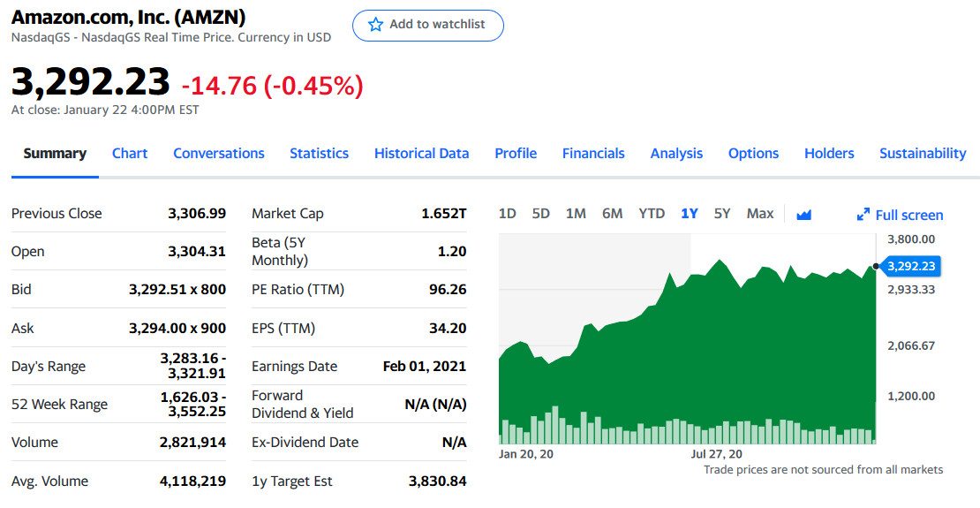Click the Previous Close value 3,306.99
The width and height of the screenshot is (980, 508).
(197, 213)
